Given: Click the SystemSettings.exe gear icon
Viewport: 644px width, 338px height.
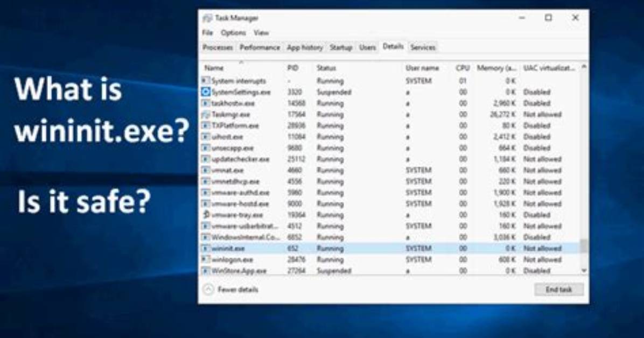Looking at the screenshot, I should click(x=206, y=92).
